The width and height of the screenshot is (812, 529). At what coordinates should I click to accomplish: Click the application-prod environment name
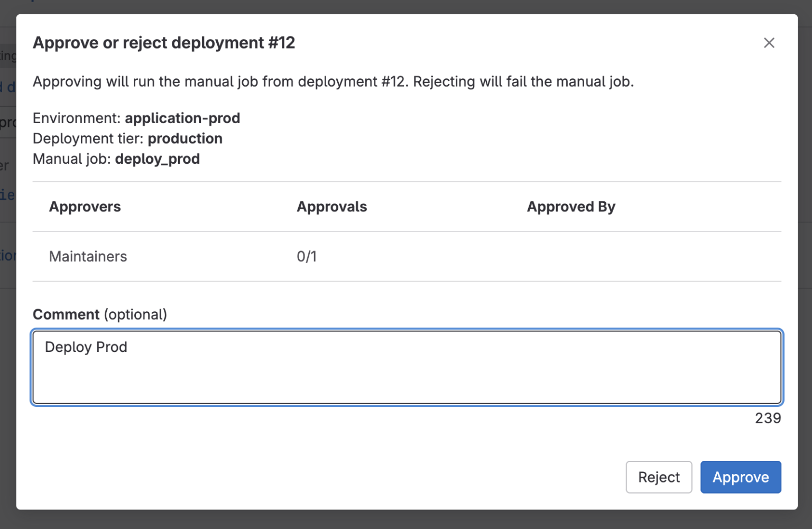182,118
